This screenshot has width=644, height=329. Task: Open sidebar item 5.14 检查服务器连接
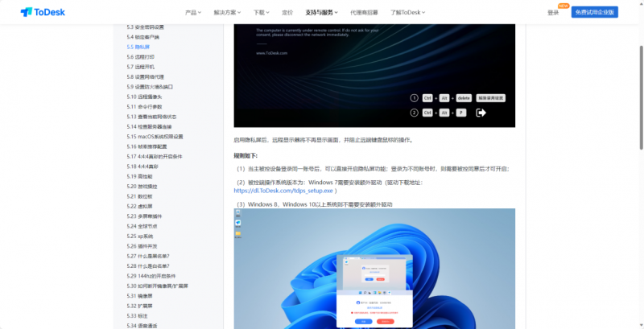click(149, 127)
